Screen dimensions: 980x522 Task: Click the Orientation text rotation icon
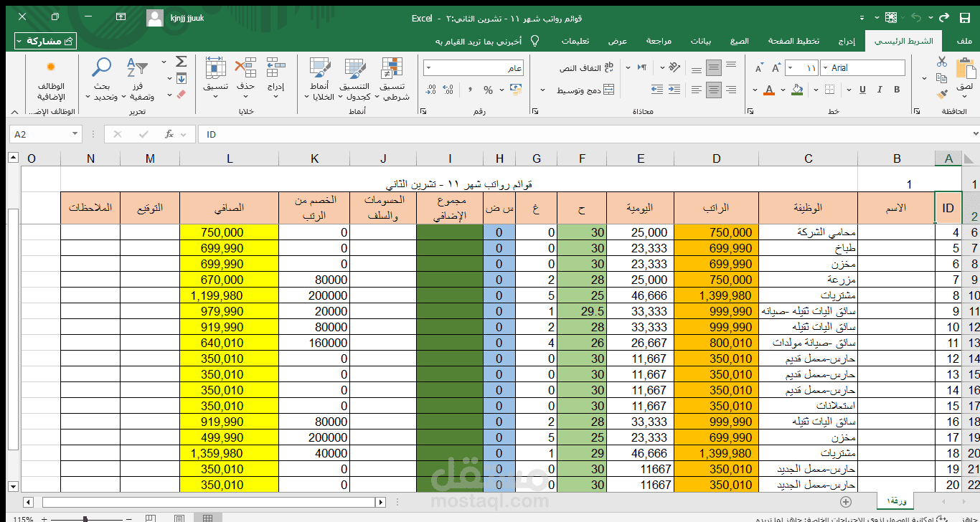tap(674, 67)
